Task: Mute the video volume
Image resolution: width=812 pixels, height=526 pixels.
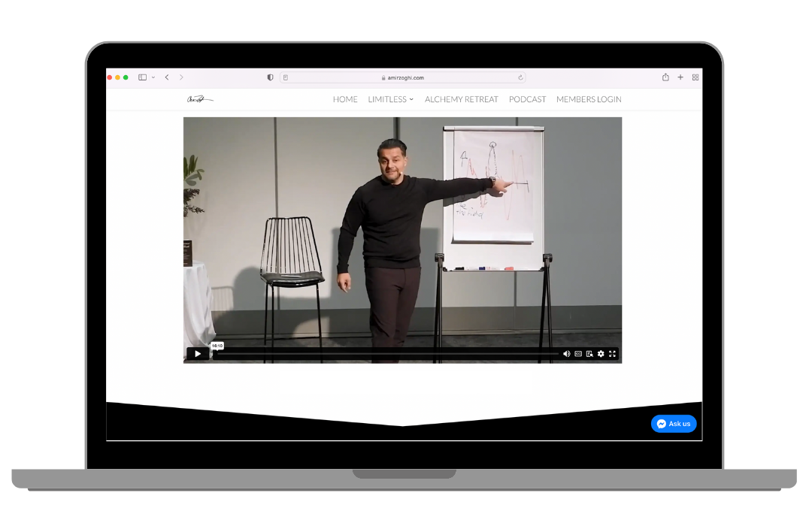Action: click(x=566, y=354)
